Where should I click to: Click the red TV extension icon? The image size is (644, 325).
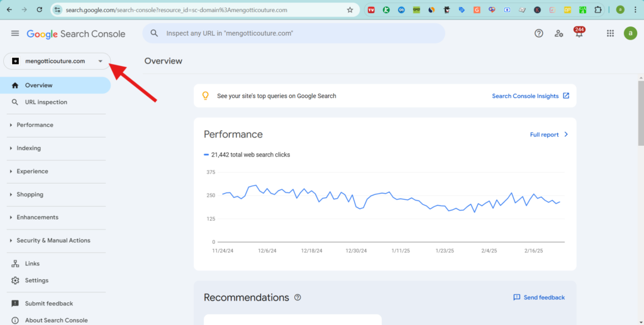pos(371,10)
